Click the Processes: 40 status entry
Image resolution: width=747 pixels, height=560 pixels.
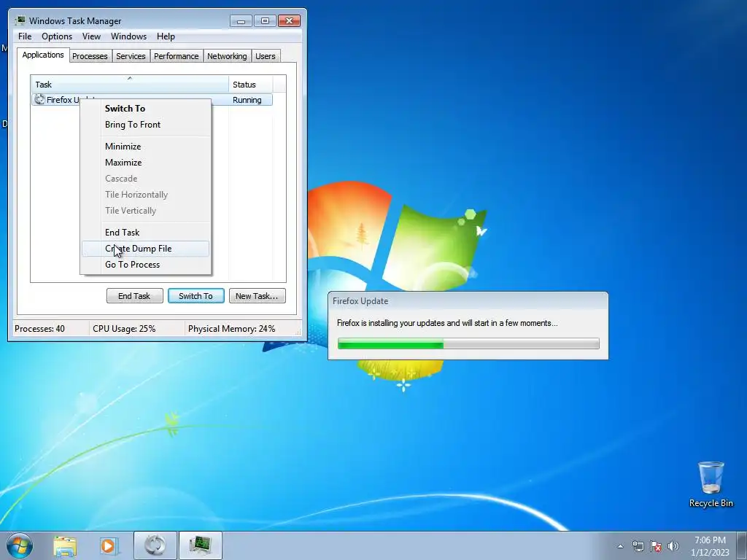tap(39, 329)
